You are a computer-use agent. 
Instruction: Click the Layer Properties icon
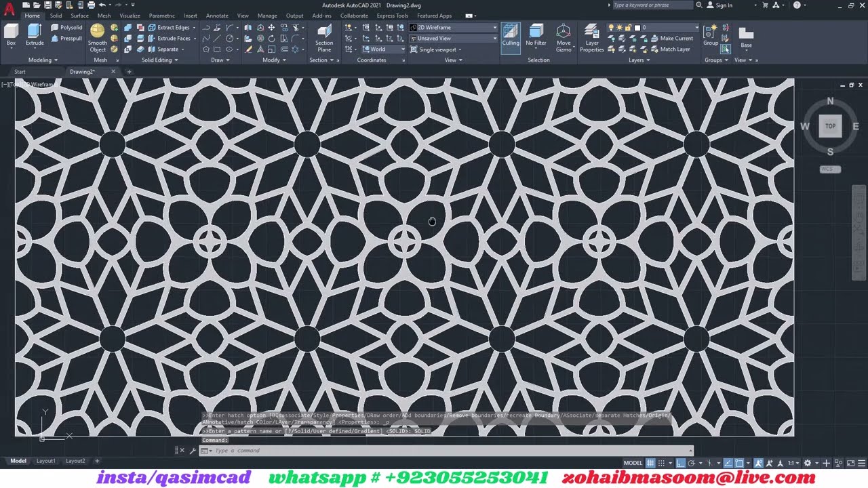click(x=591, y=38)
